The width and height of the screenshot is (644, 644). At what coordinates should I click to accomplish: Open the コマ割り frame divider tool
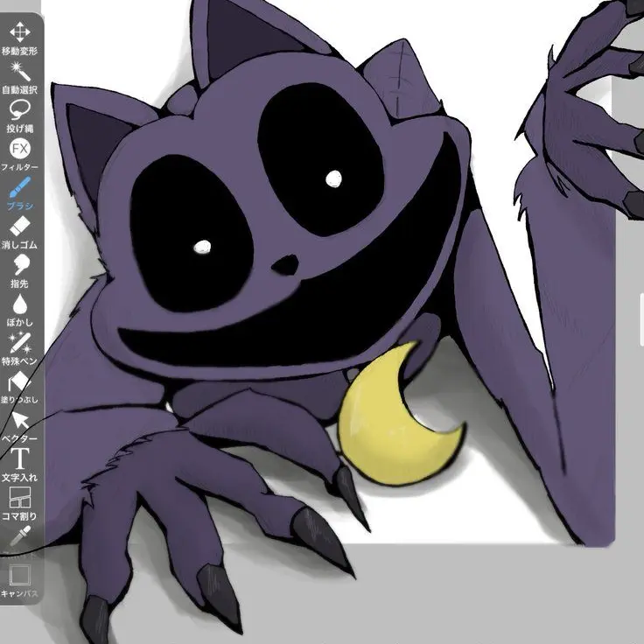pos(19,500)
